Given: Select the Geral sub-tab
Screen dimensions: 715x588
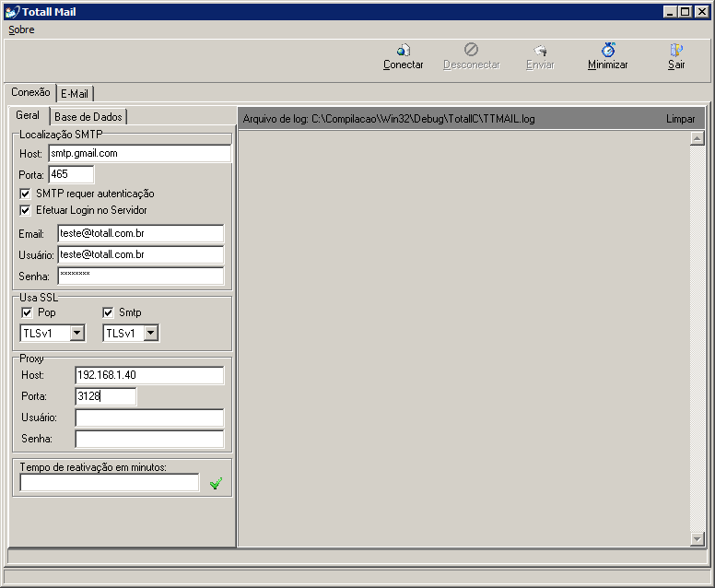Looking at the screenshot, I should [x=28, y=115].
